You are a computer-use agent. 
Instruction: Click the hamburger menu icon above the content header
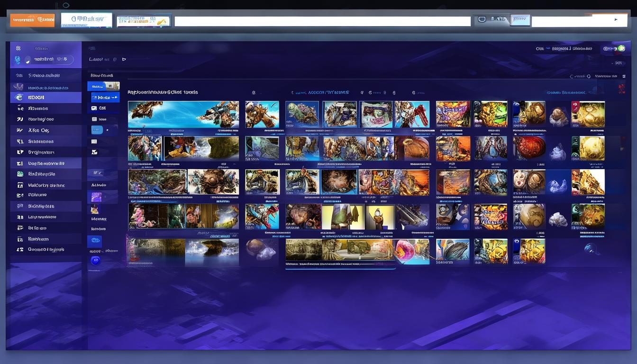pyautogui.click(x=92, y=48)
